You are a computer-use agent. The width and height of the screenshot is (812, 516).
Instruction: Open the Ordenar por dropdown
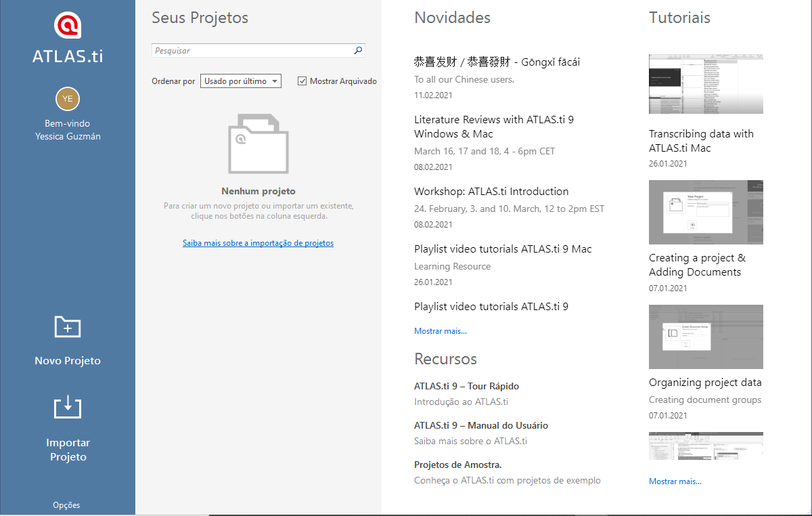(241, 81)
